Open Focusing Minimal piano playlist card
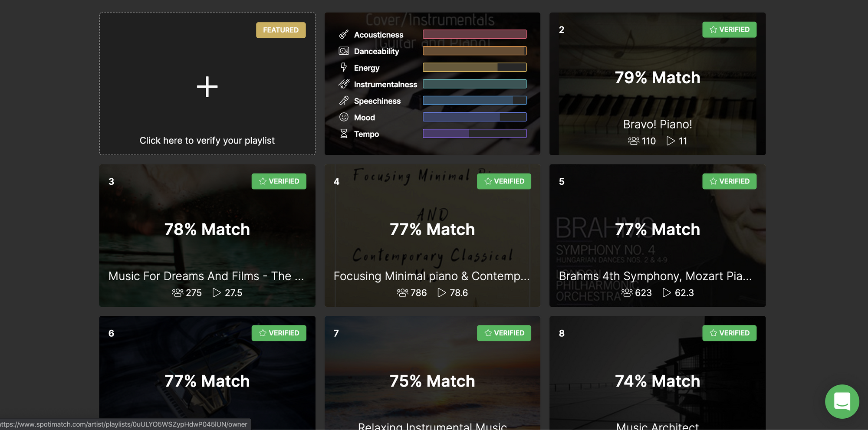868x430 pixels. pyautogui.click(x=432, y=236)
